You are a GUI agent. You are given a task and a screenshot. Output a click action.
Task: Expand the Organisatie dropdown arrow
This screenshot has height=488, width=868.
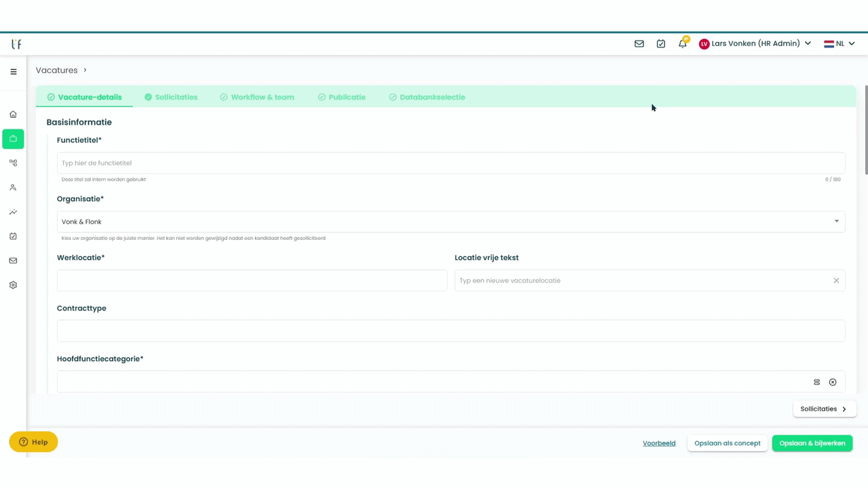[x=836, y=221]
